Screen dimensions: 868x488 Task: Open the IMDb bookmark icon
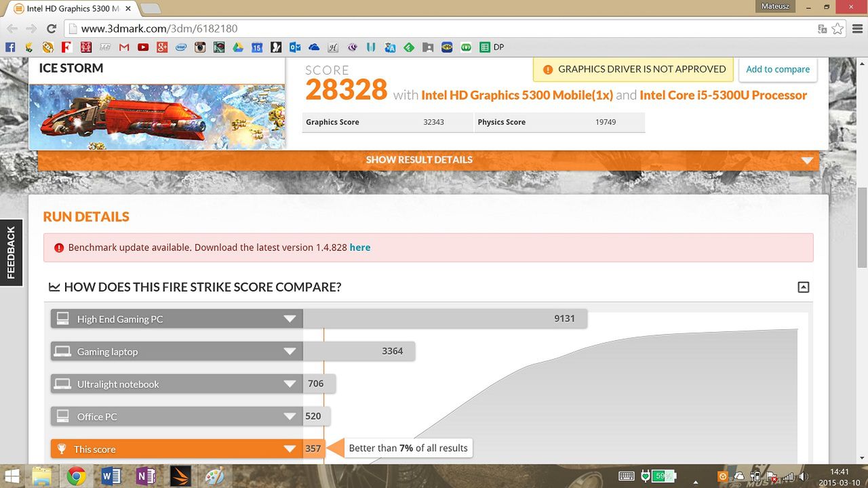[x=447, y=47]
